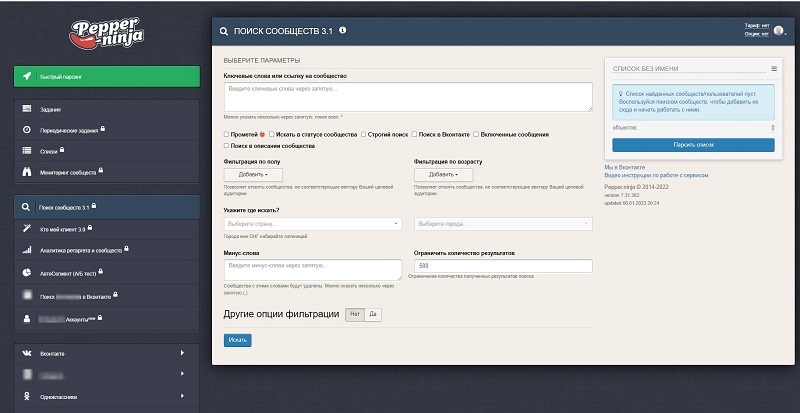Click the rocket icon on Быстрый парсинг
Image resolution: width=800 pixels, height=413 pixels.
(x=26, y=76)
